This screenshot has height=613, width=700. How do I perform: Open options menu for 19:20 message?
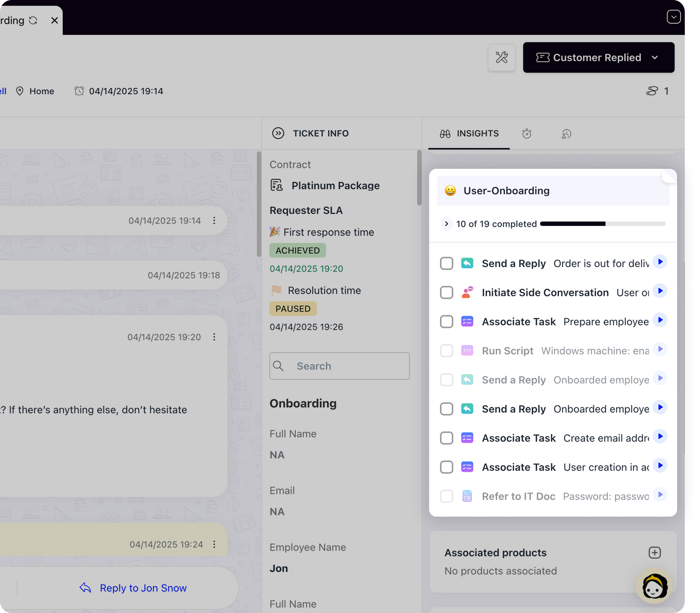(x=214, y=337)
